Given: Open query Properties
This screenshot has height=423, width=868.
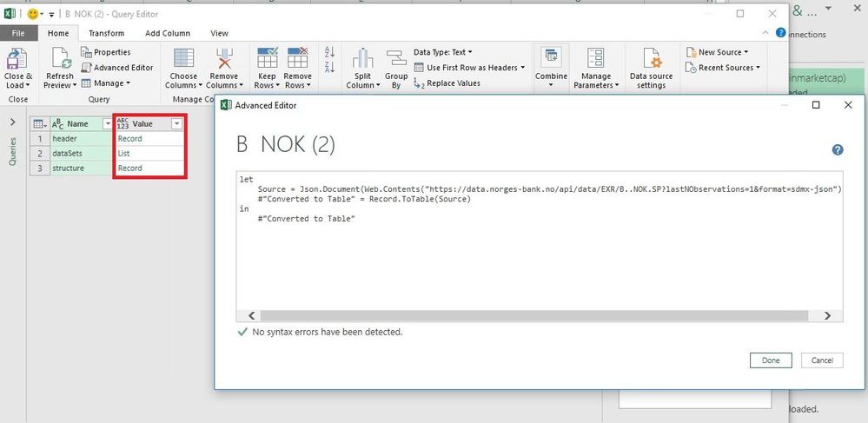Looking at the screenshot, I should (x=106, y=52).
